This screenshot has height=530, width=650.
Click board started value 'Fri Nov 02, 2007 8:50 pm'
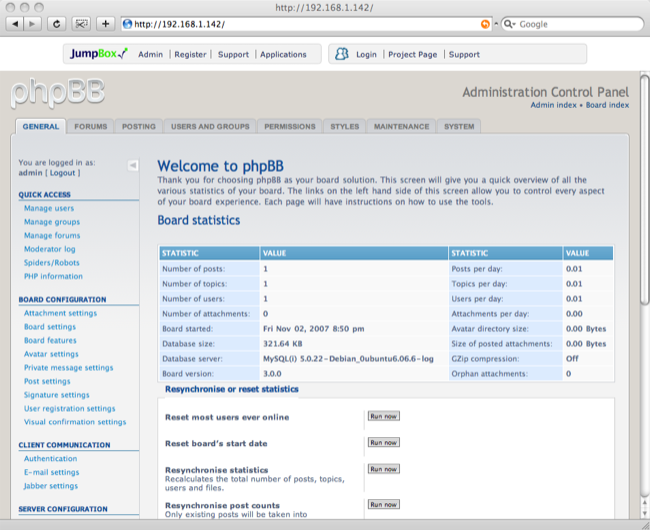pos(314,329)
